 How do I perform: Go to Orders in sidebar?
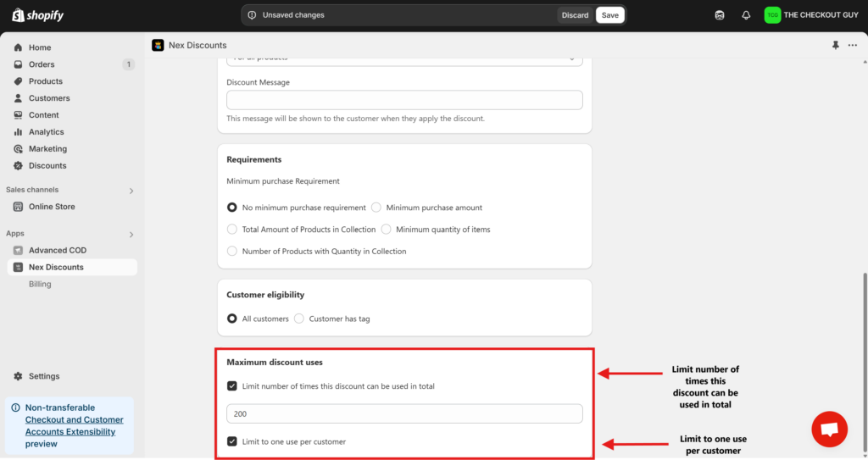[42, 64]
